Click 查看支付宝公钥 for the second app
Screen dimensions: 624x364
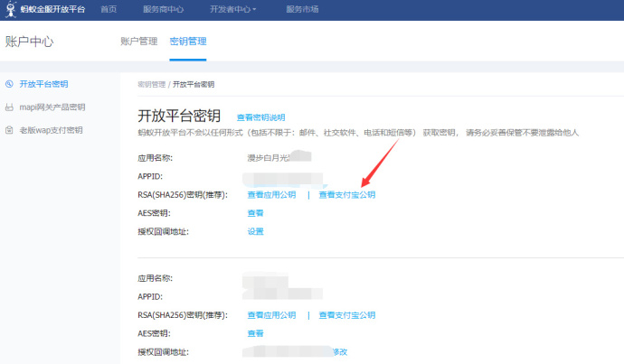click(x=347, y=315)
